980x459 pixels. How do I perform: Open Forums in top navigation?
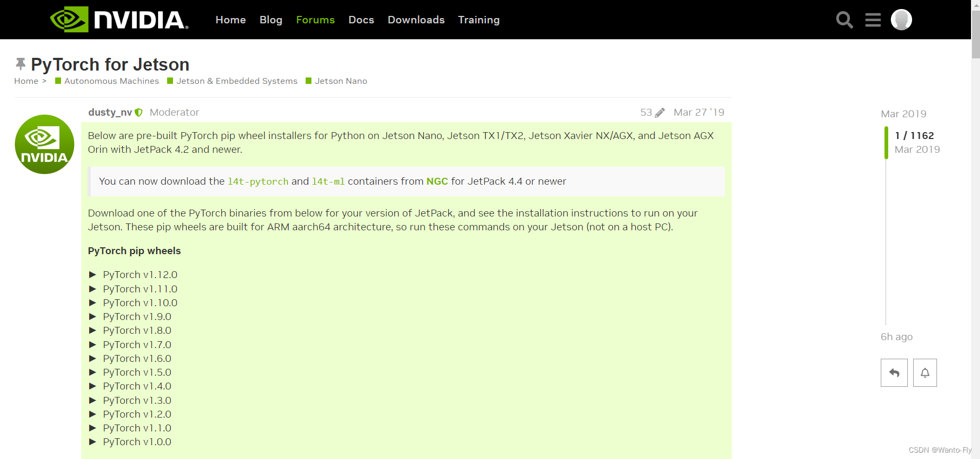pyautogui.click(x=315, y=20)
